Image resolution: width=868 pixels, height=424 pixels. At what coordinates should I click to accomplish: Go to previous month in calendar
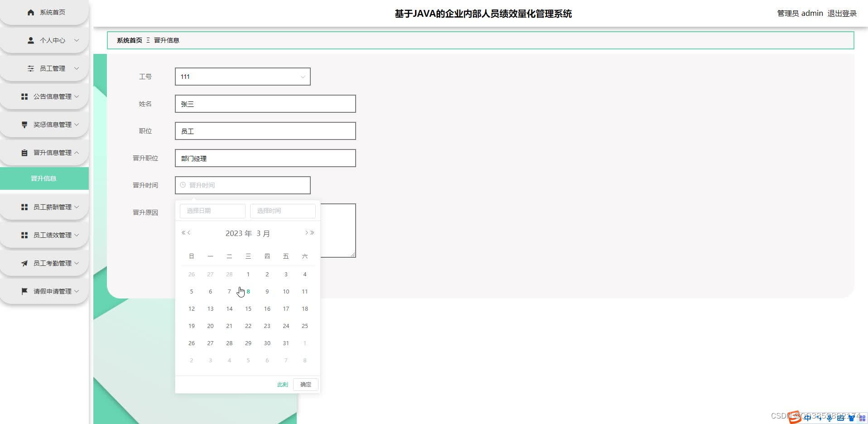pyautogui.click(x=189, y=233)
